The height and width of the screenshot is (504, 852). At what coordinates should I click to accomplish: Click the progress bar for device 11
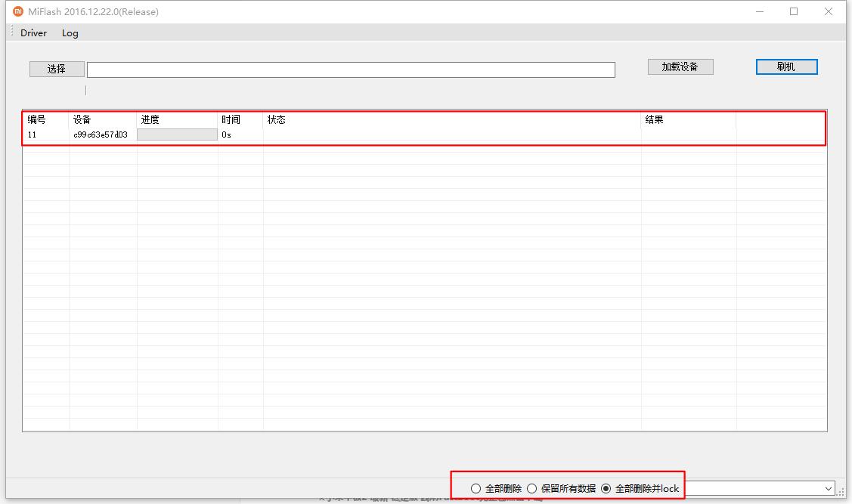tap(177, 135)
